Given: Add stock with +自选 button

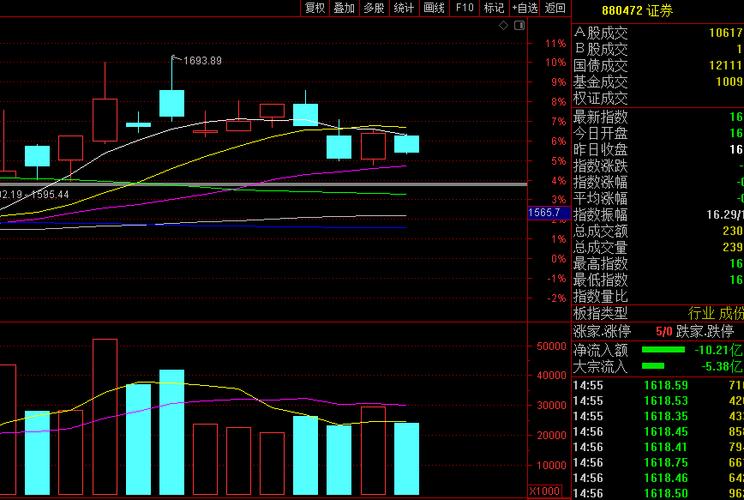Looking at the screenshot, I should pyautogui.click(x=524, y=8).
